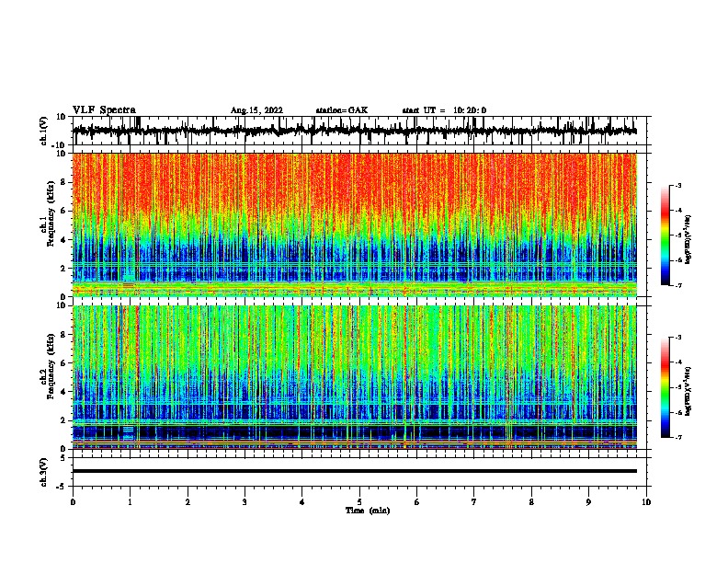Click the 2 kHz tick label of ch.1 spectrogram
The height and width of the screenshot is (563, 728).
[x=63, y=268]
